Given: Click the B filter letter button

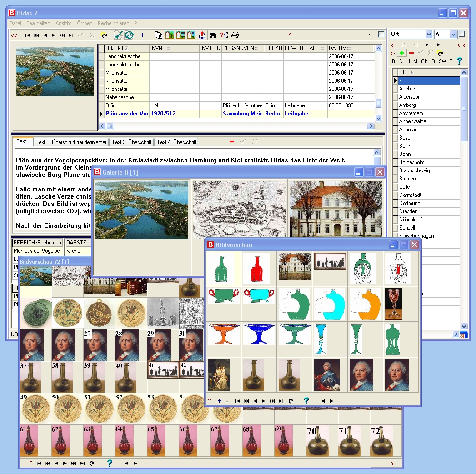Looking at the screenshot, I should pos(393,61).
